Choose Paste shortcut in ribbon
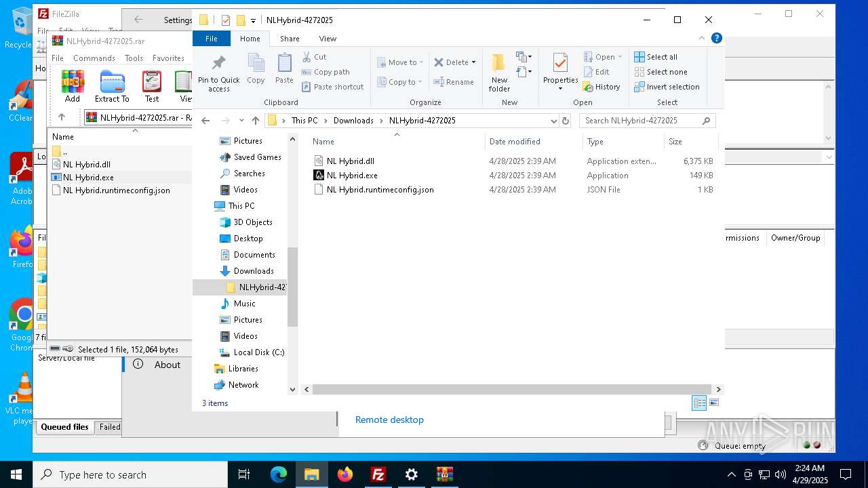This screenshot has width=868, height=488. 332,87
